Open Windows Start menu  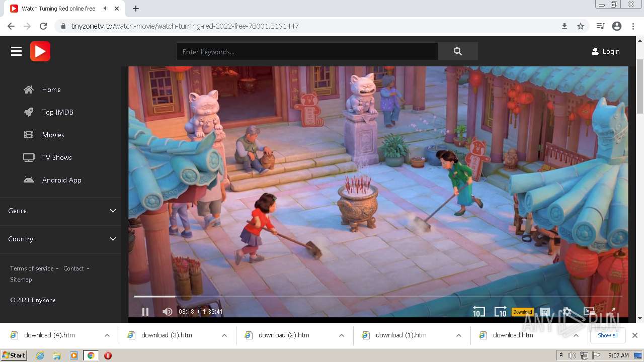pyautogui.click(x=14, y=355)
